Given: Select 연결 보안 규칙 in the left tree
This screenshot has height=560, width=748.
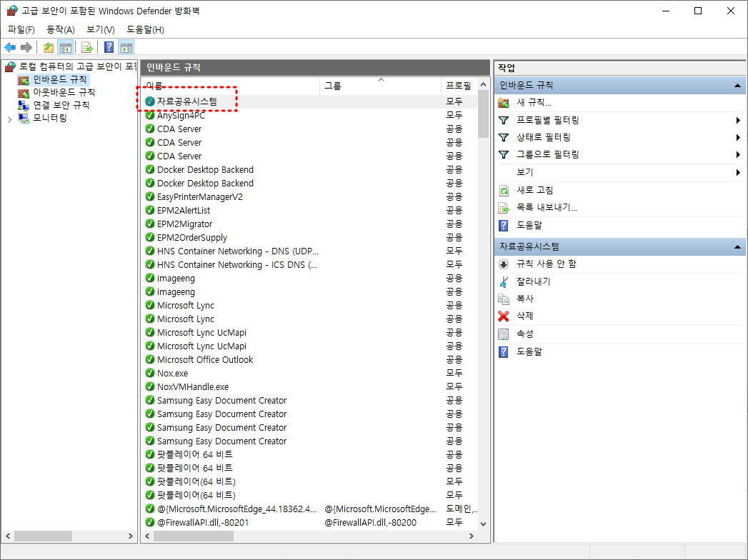Looking at the screenshot, I should pos(61,105).
